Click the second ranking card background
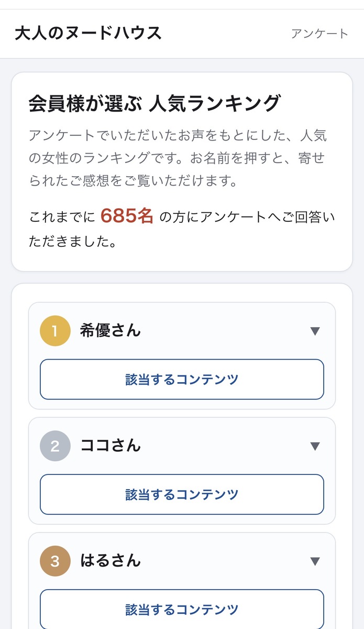 pos(182,471)
